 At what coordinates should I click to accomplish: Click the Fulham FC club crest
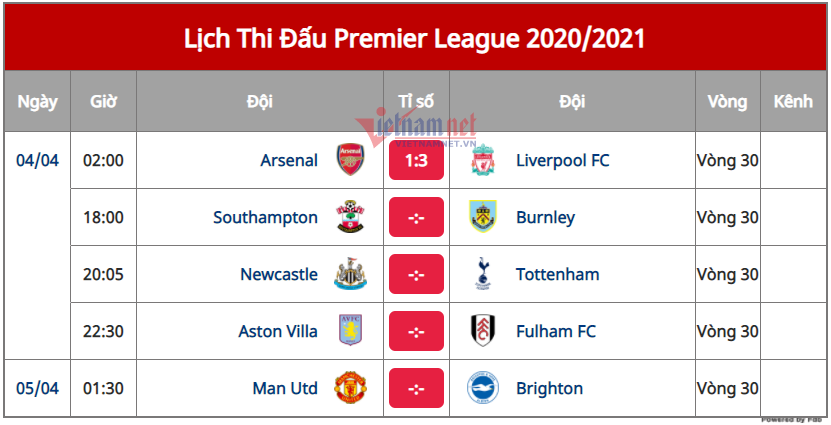(x=483, y=331)
